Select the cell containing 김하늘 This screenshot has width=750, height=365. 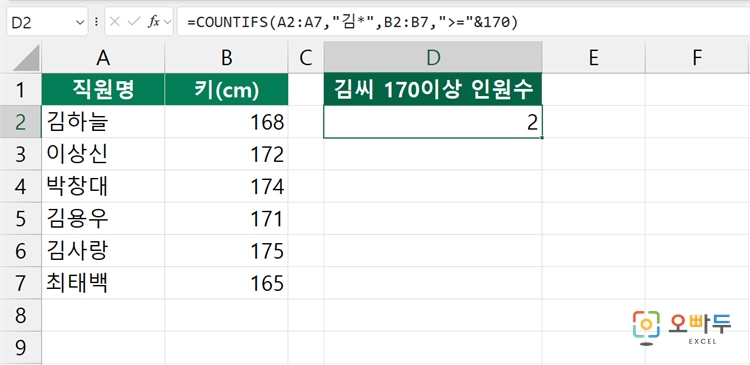point(103,122)
